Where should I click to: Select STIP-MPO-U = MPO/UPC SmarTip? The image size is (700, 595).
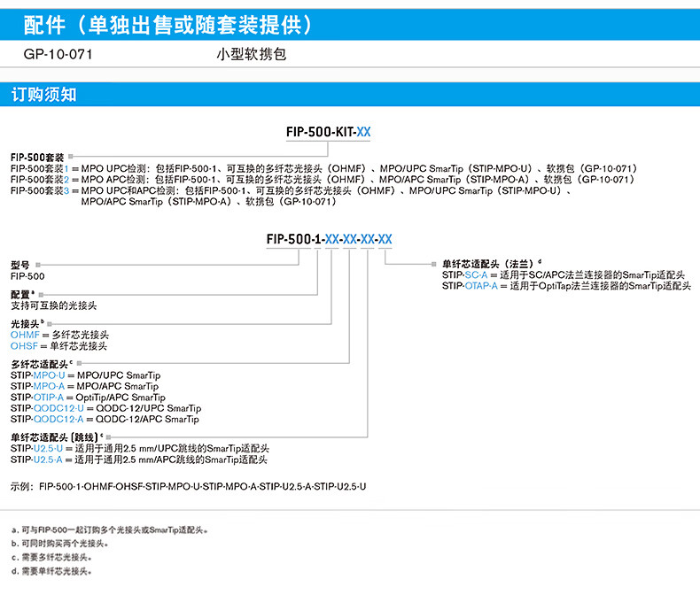point(86,375)
